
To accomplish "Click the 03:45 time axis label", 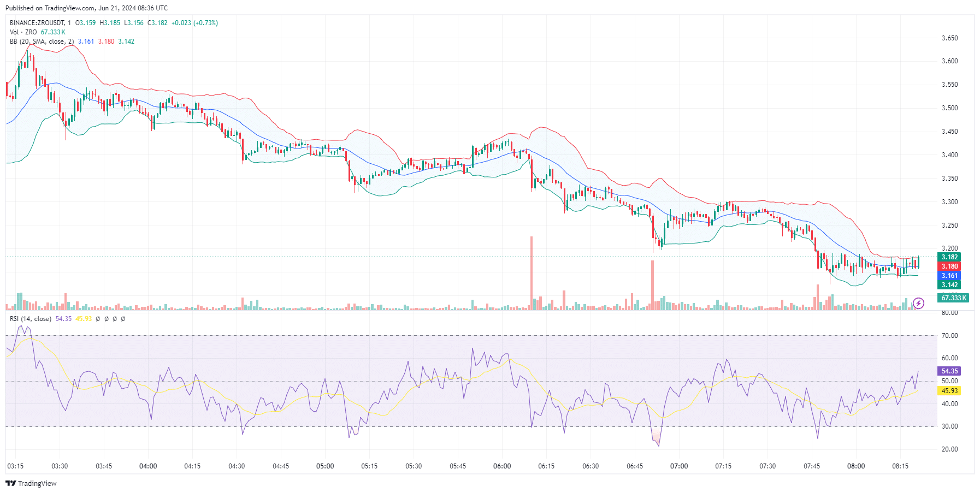I will tap(104, 466).
